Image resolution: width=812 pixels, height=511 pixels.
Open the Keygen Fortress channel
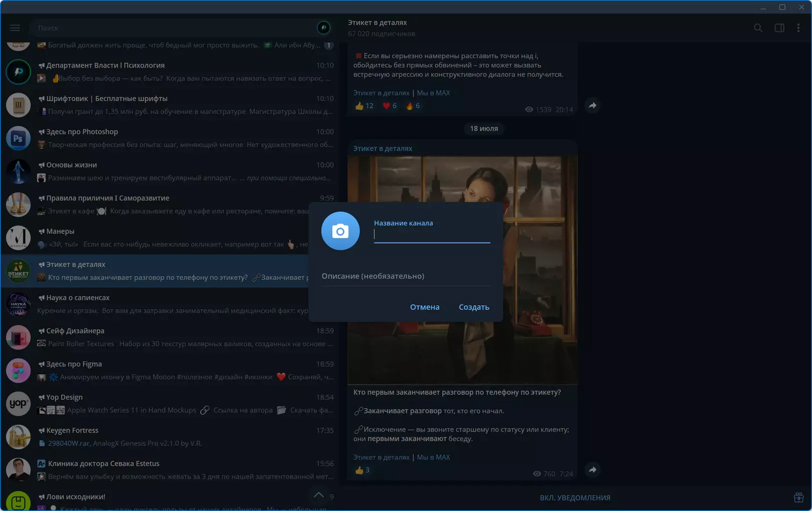[170, 437]
